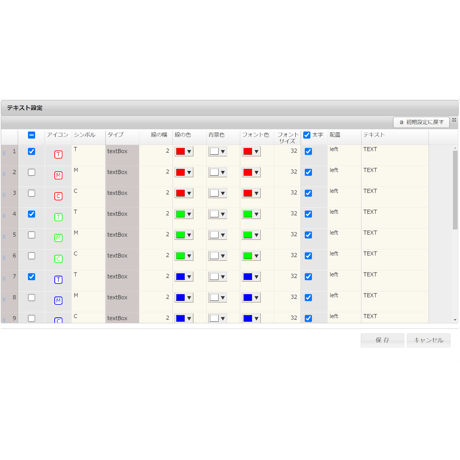The width and height of the screenshot is (460, 460).
Task: Click the red T icon in row 1
Action: click(58, 154)
